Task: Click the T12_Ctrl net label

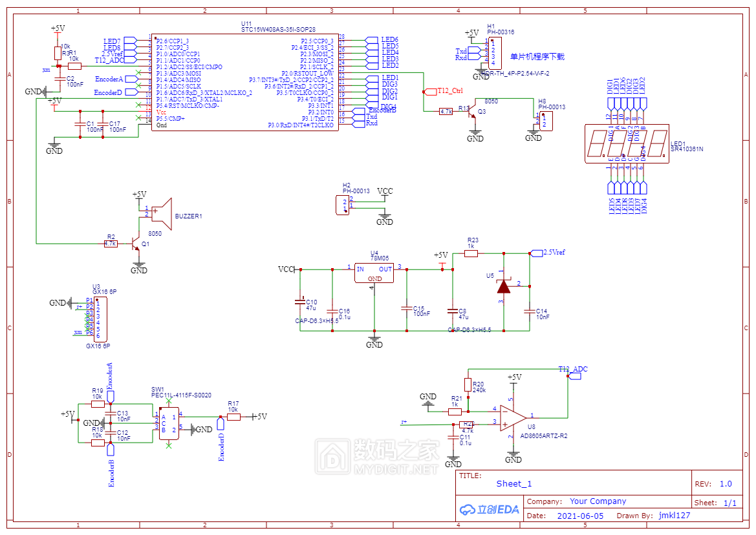Action: (x=451, y=91)
